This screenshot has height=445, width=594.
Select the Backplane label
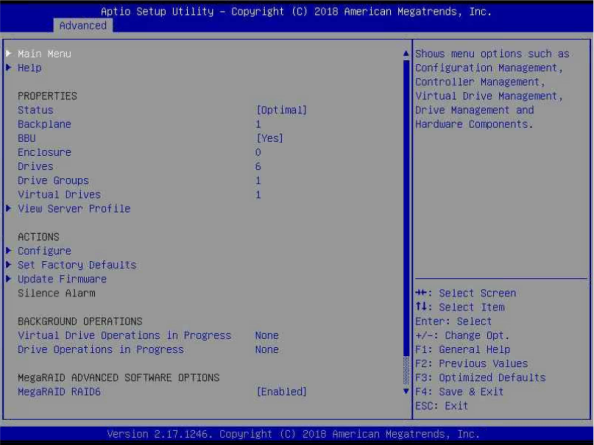click(x=44, y=124)
